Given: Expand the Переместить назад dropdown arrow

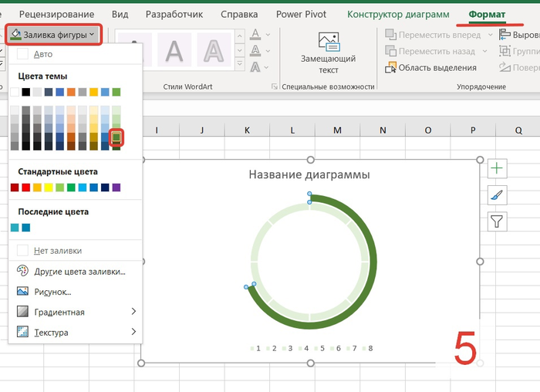Looking at the screenshot, I should pos(484,52).
